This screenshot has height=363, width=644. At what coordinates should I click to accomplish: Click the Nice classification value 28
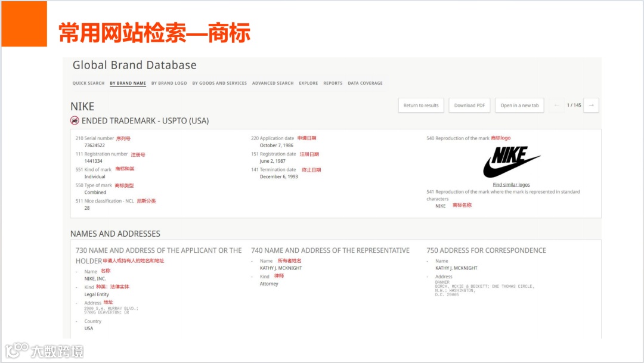click(x=87, y=208)
